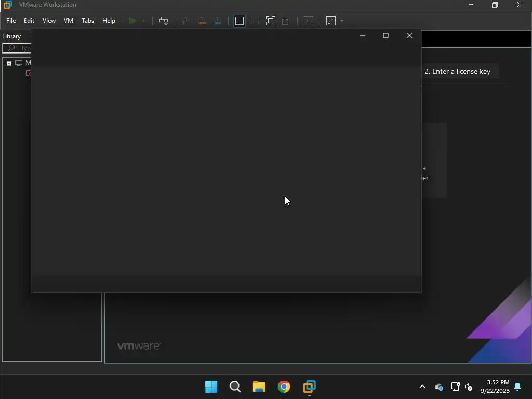Viewport: 532px width, 399px height.
Task: Open the VM menu
Action: tap(69, 21)
